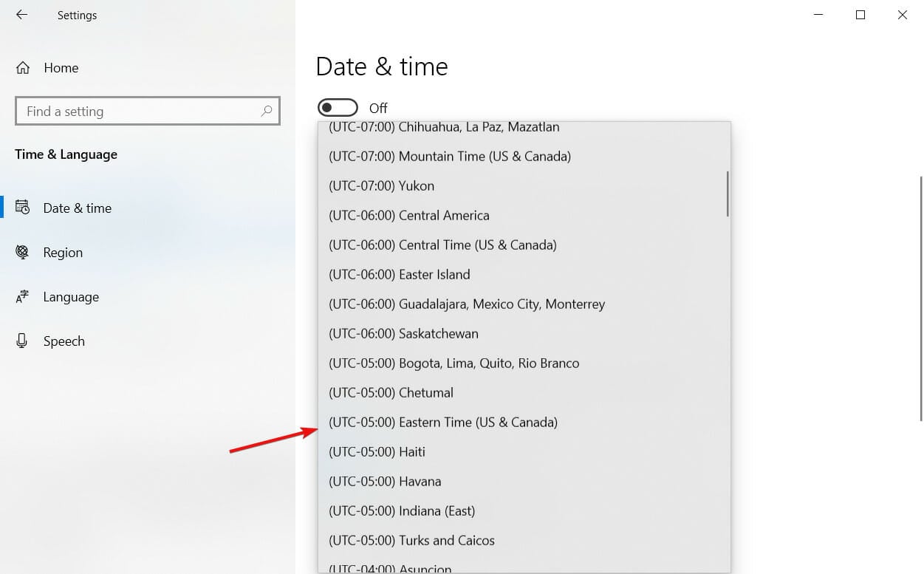Open the Speech settings page
Image resolution: width=924 pixels, height=574 pixels.
148,341
